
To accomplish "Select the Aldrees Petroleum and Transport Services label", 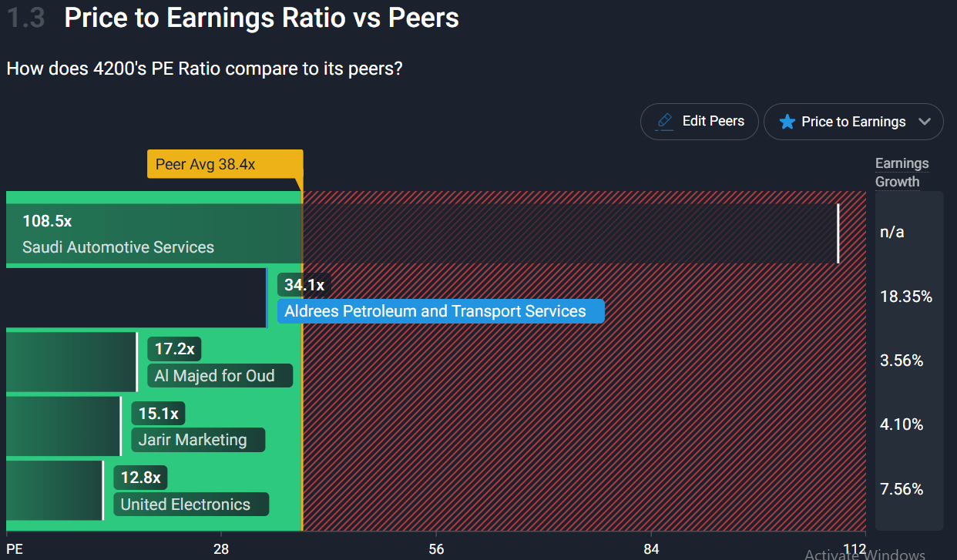I will click(x=441, y=311).
